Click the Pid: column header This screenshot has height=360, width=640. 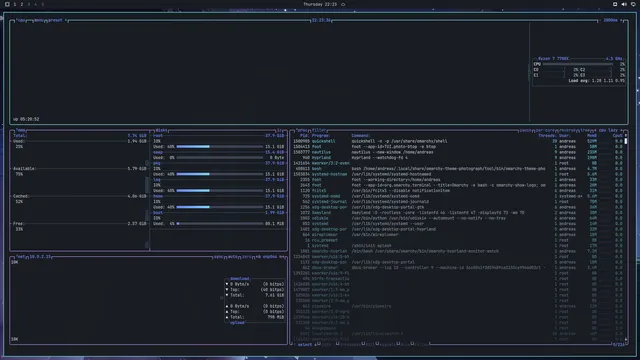tap(304, 136)
